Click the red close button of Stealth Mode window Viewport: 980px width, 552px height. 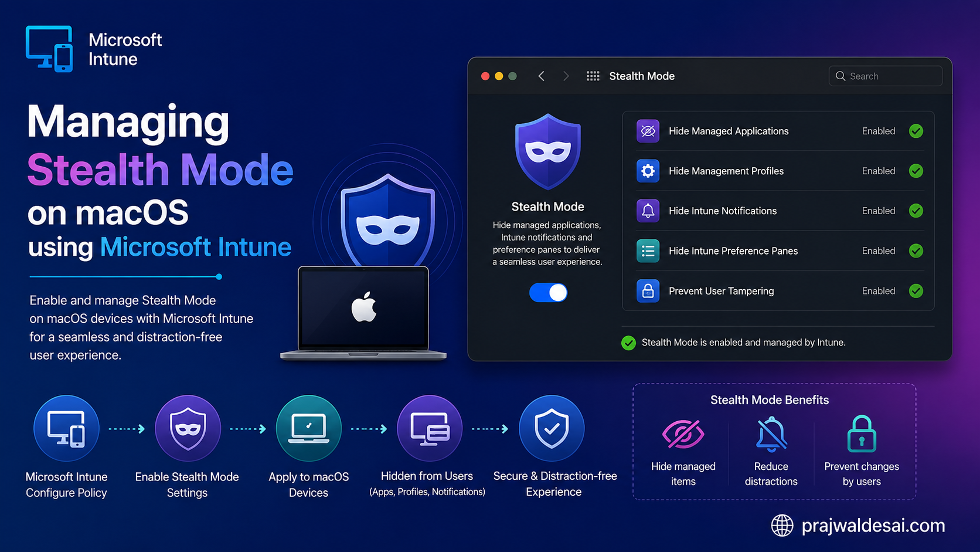click(x=485, y=76)
